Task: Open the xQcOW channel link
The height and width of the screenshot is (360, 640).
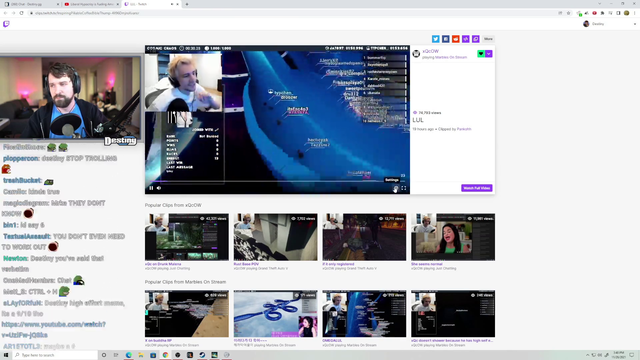Action: tap(431, 51)
